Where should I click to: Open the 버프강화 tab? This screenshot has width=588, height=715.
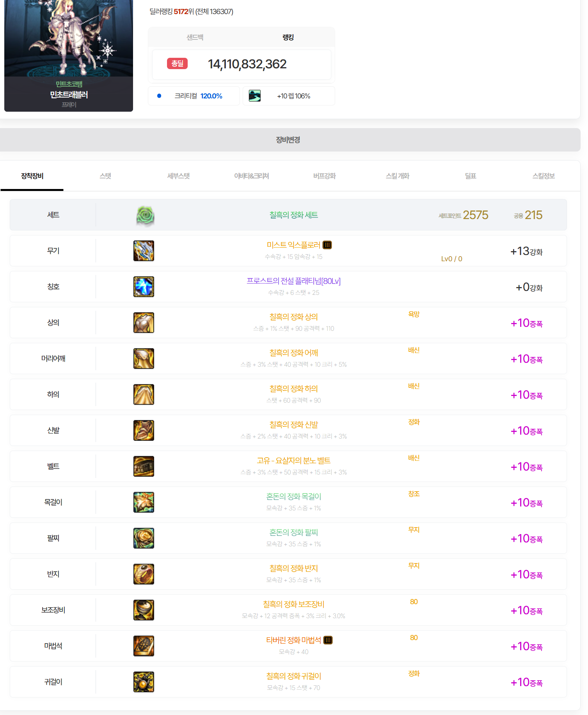pos(324,176)
